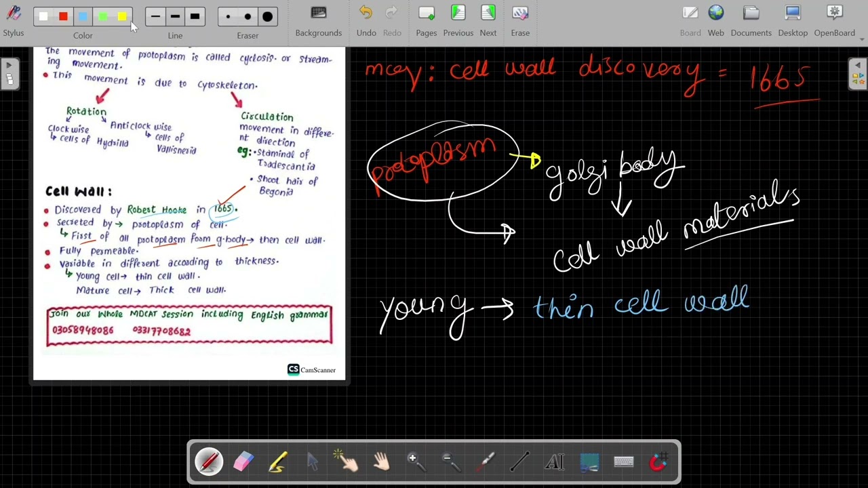Toggle the snap magnet tool
Viewport: 868px width, 488px height.
click(658, 462)
